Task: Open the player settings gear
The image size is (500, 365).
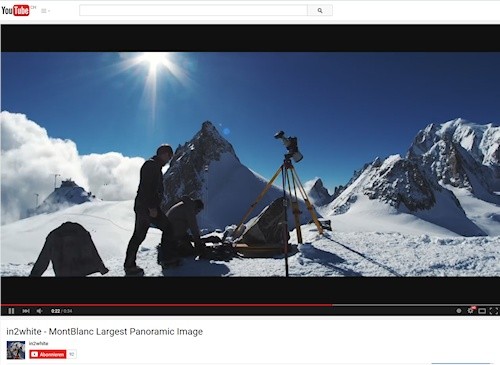Action: point(471,310)
